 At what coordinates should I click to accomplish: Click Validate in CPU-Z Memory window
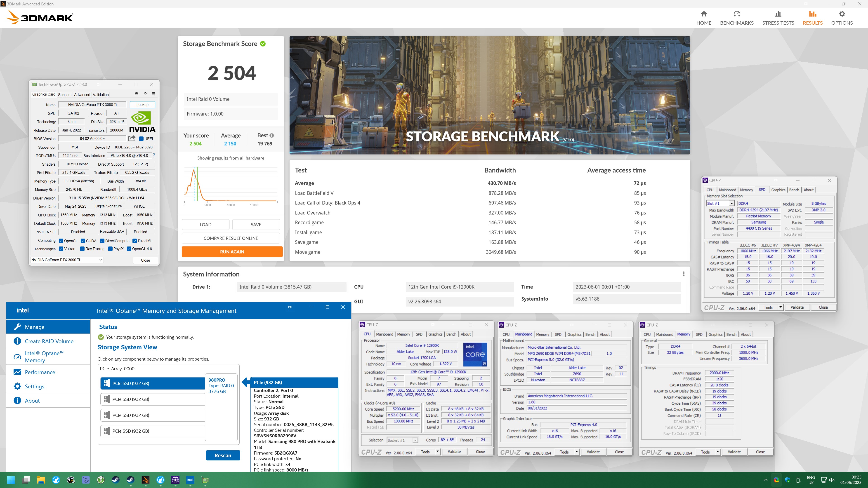click(734, 452)
